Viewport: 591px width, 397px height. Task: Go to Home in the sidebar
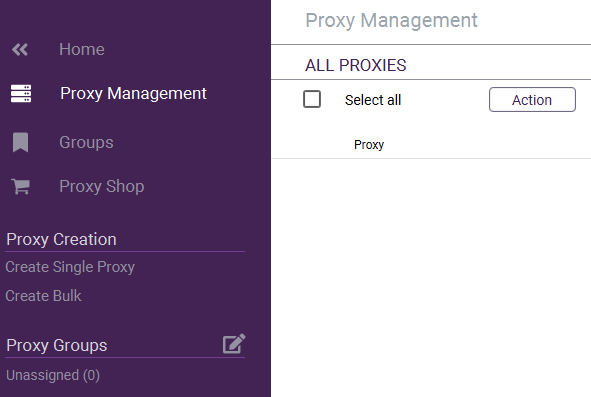pyautogui.click(x=82, y=49)
